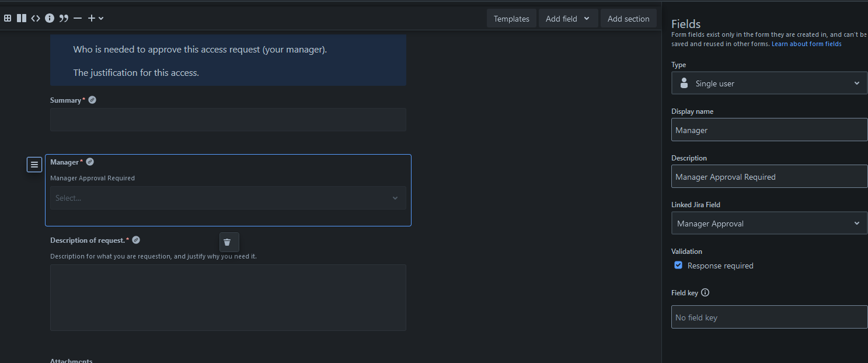Click the link icon next to Summary label
Image resolution: width=868 pixels, height=363 pixels.
(x=92, y=100)
